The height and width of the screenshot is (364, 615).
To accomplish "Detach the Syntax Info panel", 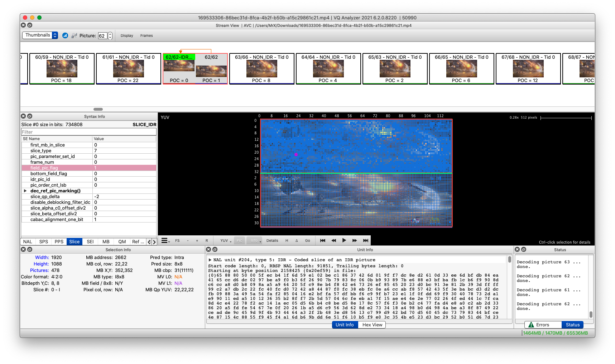I will click(x=30, y=116).
